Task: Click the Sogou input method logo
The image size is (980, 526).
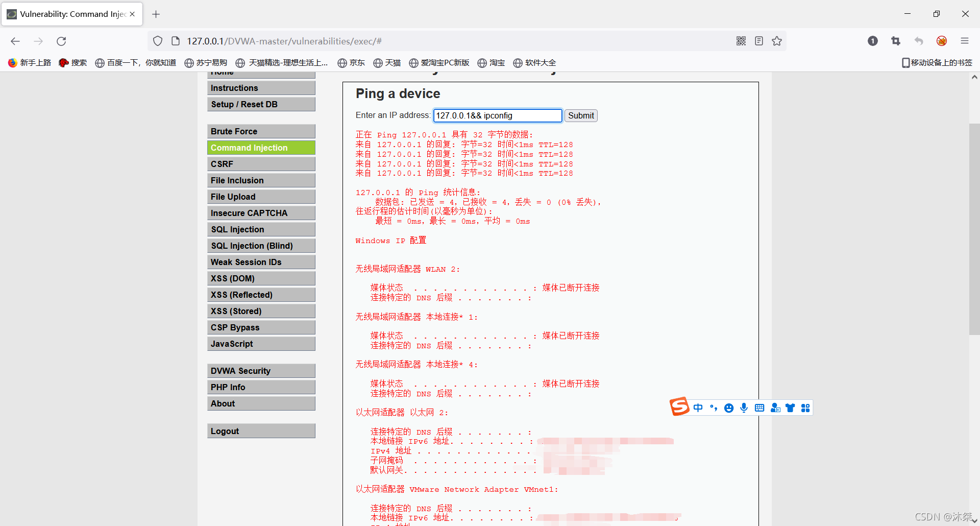Action: click(680, 407)
